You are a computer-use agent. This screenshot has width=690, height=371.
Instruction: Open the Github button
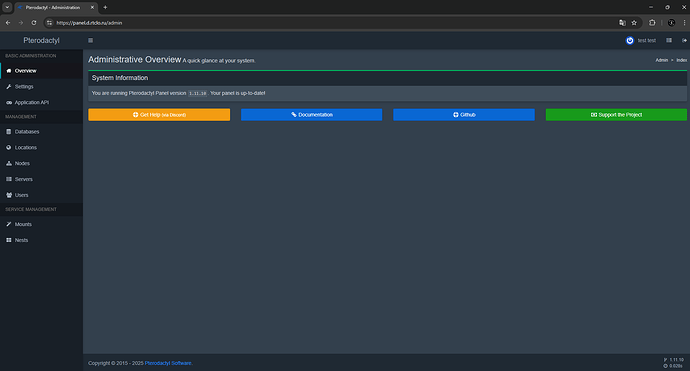tap(464, 114)
